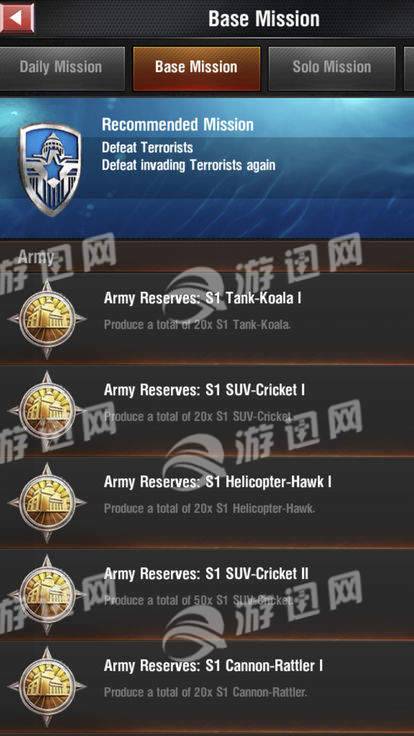Tap the SUV-Cricket II mission medal icon
The width and height of the screenshot is (414, 736).
[x=47, y=595]
